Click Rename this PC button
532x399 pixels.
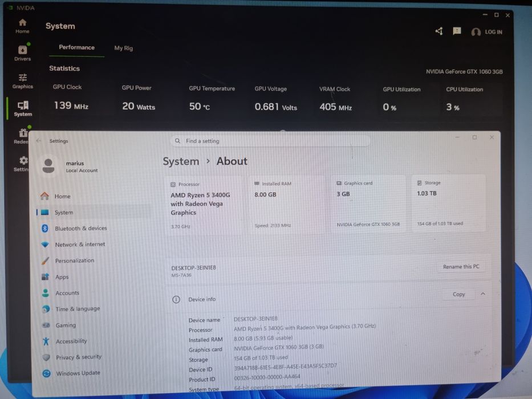point(461,267)
